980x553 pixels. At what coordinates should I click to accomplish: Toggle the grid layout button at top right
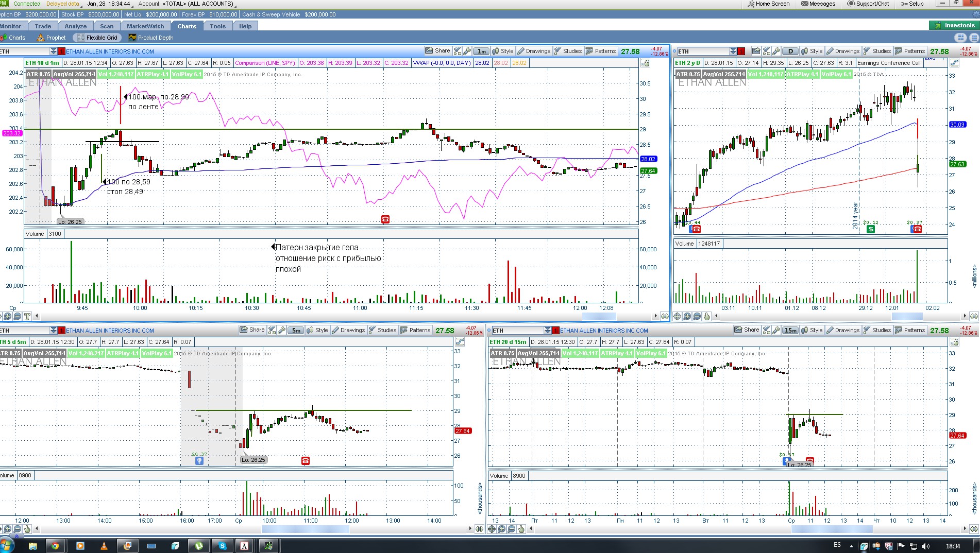[960, 38]
